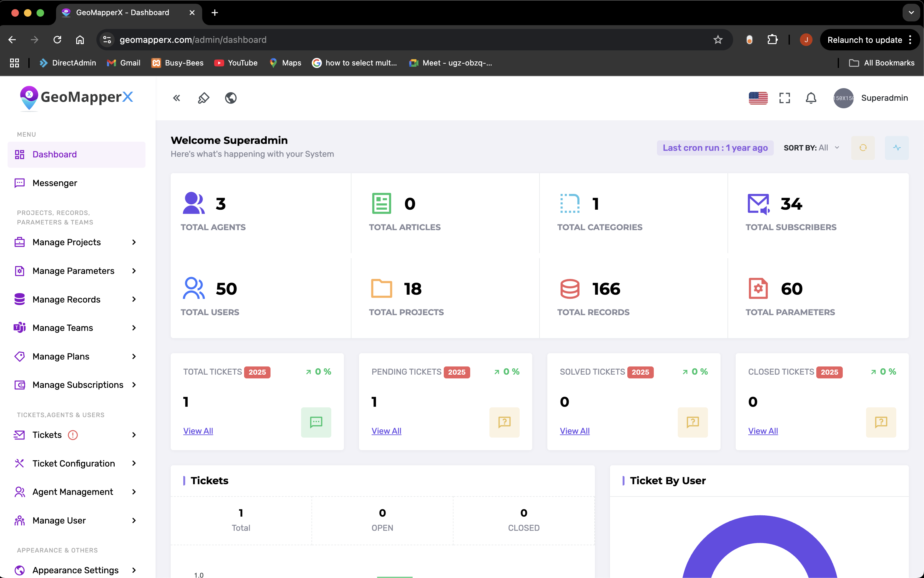The height and width of the screenshot is (578, 924).
Task: Click the Superadmin profile avatar
Action: 843,98
